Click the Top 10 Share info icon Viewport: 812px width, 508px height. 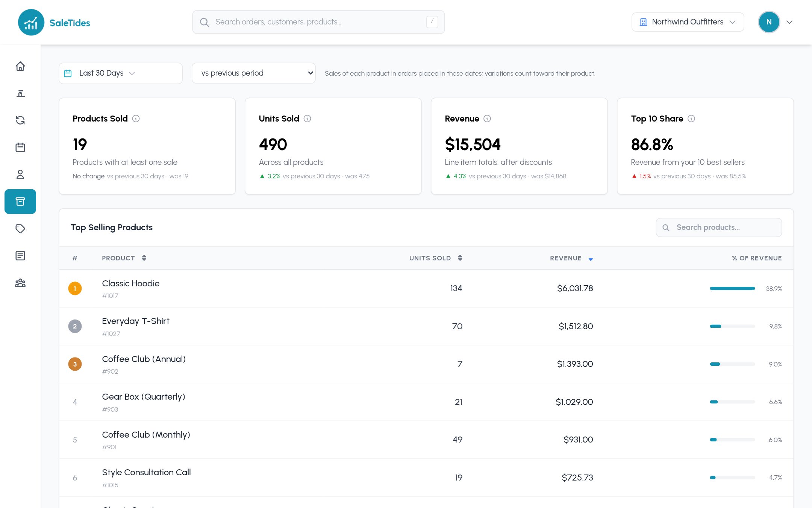tap(691, 119)
